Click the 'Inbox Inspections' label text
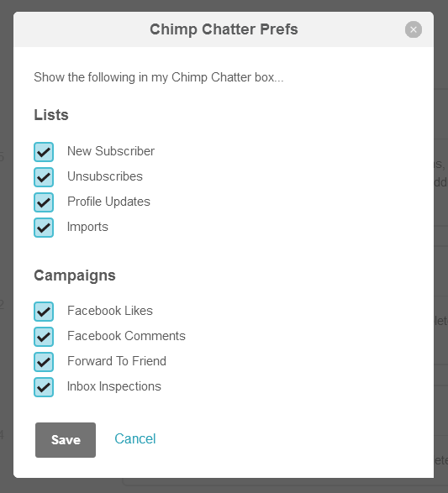The width and height of the screenshot is (448, 493). (x=113, y=386)
